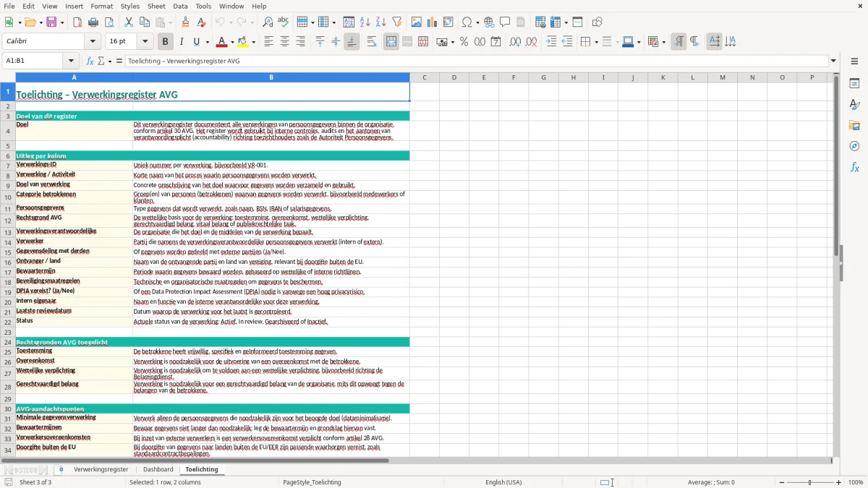Select column header H
Screen dimensions: 868x488
(x=573, y=77)
